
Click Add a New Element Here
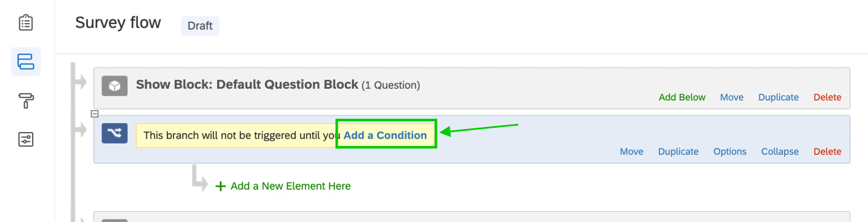(290, 186)
